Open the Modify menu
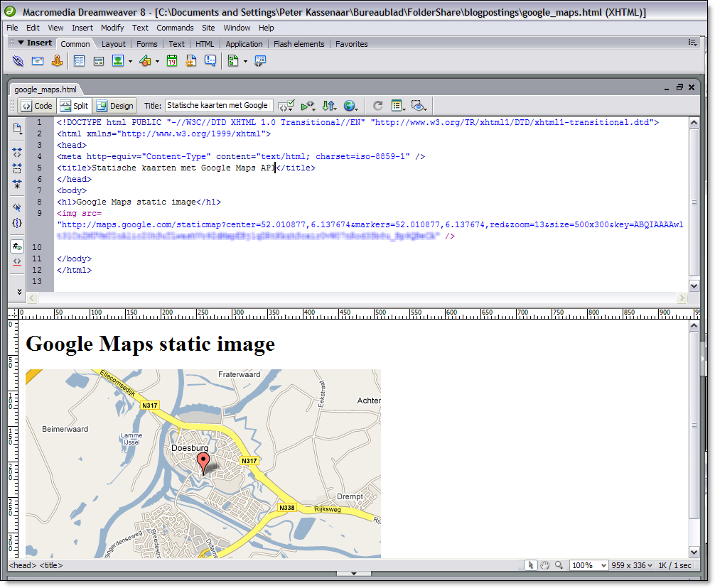 coord(112,28)
